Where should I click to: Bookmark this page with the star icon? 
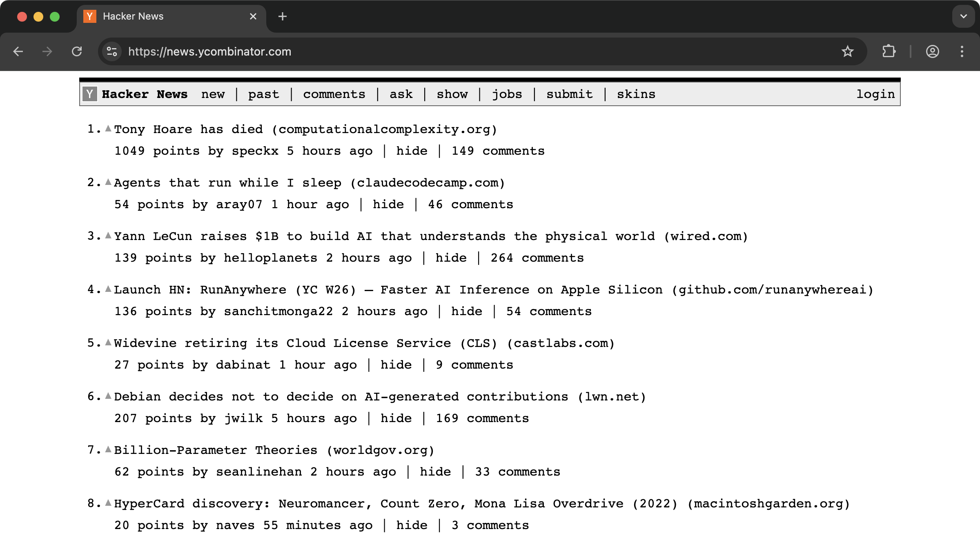pyautogui.click(x=847, y=51)
